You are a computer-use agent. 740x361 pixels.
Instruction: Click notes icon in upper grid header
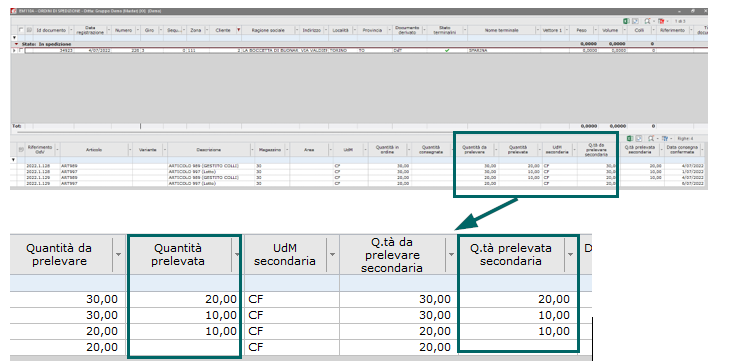pos(29,30)
